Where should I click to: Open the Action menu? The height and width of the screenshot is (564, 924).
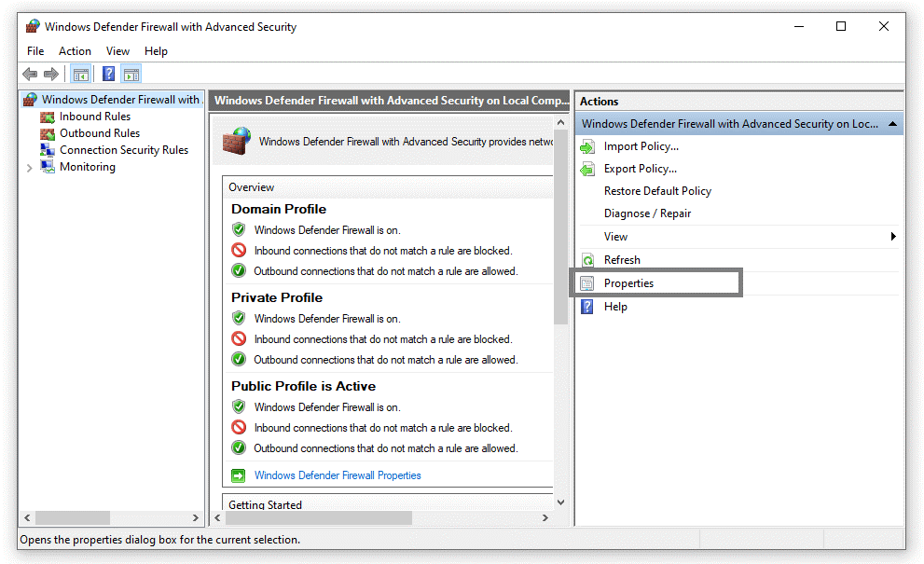pos(75,51)
